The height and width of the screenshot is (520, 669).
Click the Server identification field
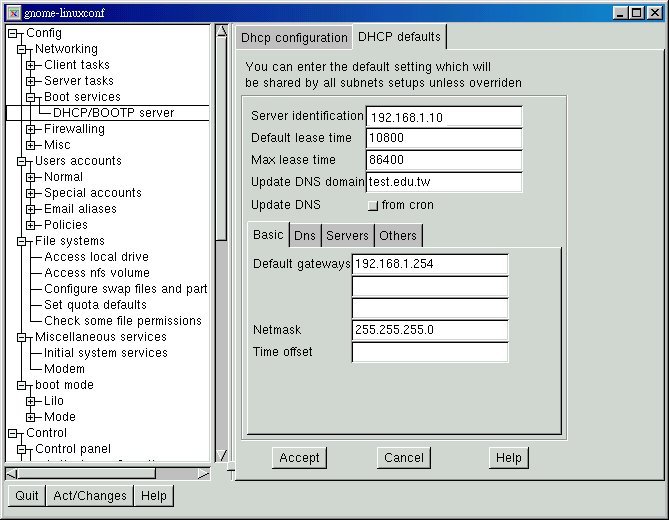(444, 116)
